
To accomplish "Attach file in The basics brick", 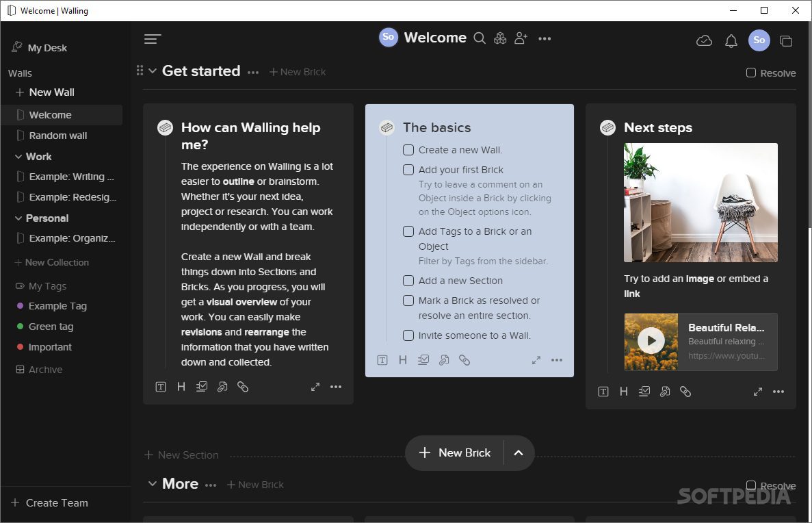I will coord(444,359).
